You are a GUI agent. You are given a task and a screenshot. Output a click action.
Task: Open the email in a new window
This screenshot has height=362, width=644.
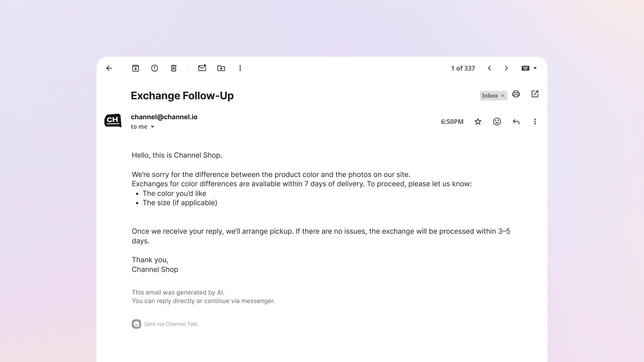tap(535, 94)
